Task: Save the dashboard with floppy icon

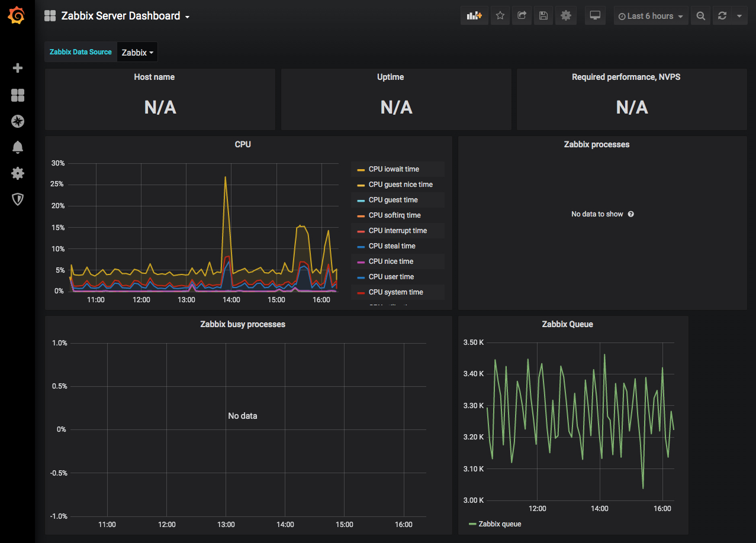Action: coord(543,16)
